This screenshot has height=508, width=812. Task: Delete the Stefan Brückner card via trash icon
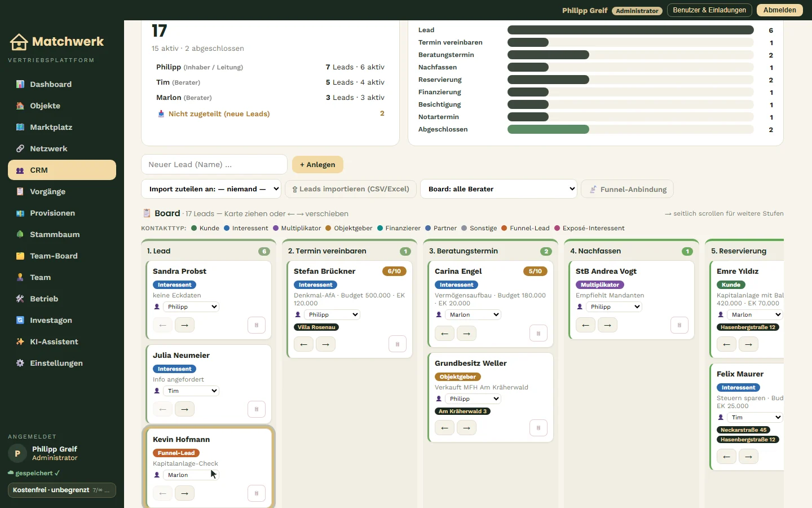[x=398, y=344]
